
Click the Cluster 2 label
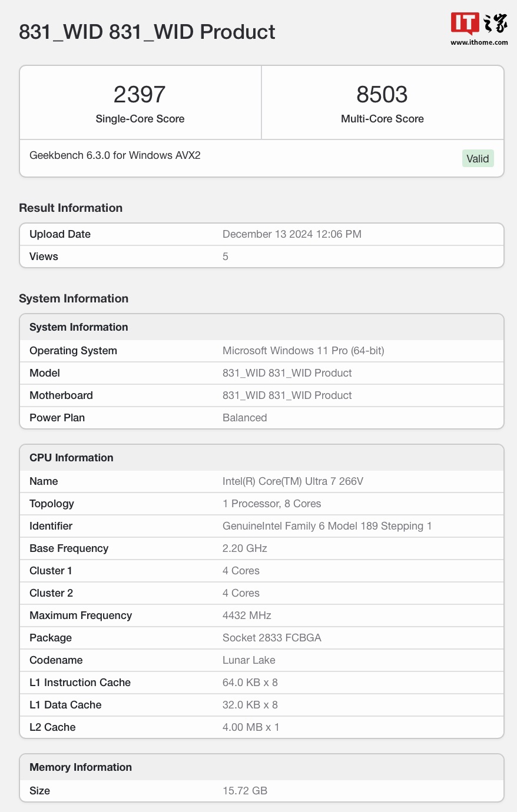click(x=51, y=593)
